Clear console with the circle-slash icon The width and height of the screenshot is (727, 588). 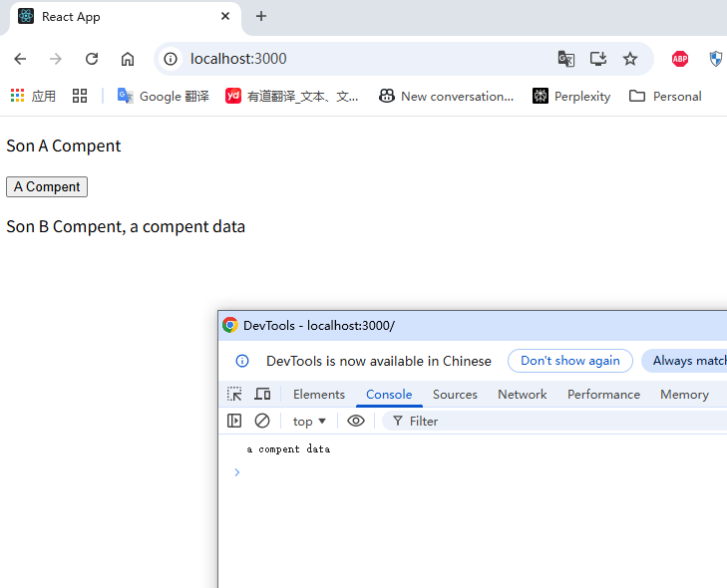click(262, 421)
